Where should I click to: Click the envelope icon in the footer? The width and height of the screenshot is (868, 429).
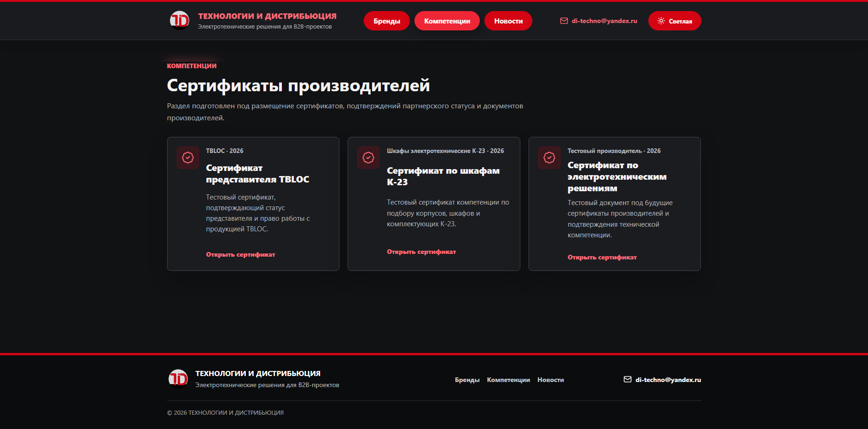click(x=627, y=379)
